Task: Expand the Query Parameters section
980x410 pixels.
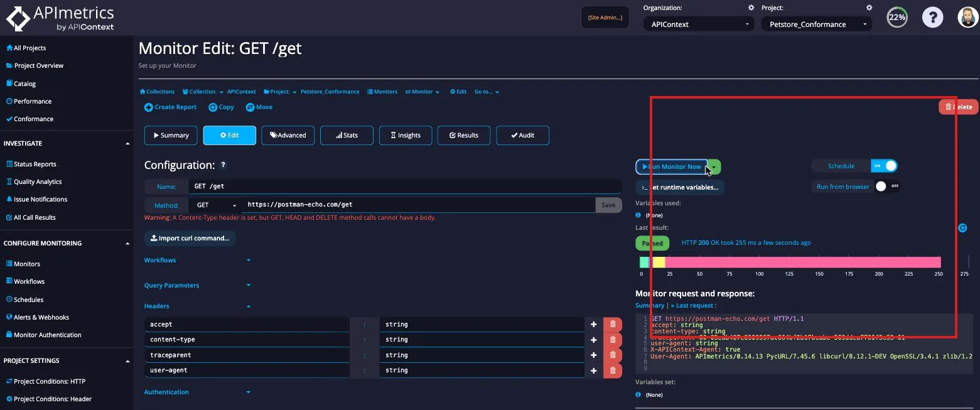Action: [x=197, y=285]
